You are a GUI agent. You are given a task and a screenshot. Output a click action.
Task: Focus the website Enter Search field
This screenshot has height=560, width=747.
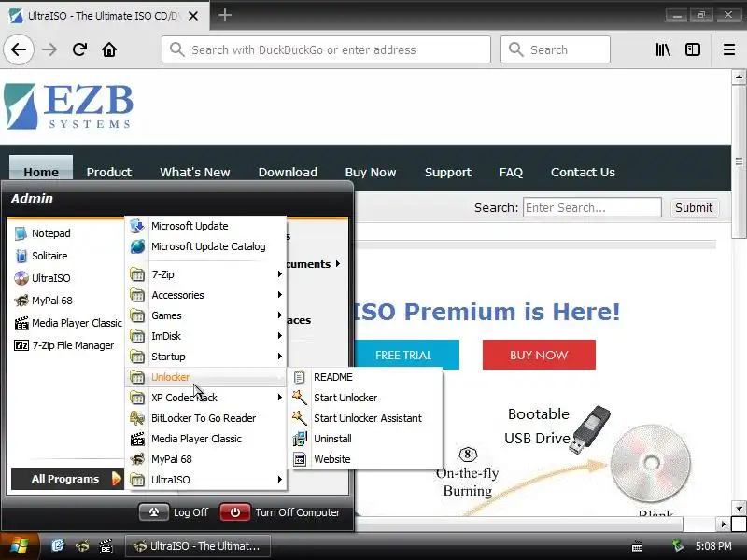click(x=592, y=207)
